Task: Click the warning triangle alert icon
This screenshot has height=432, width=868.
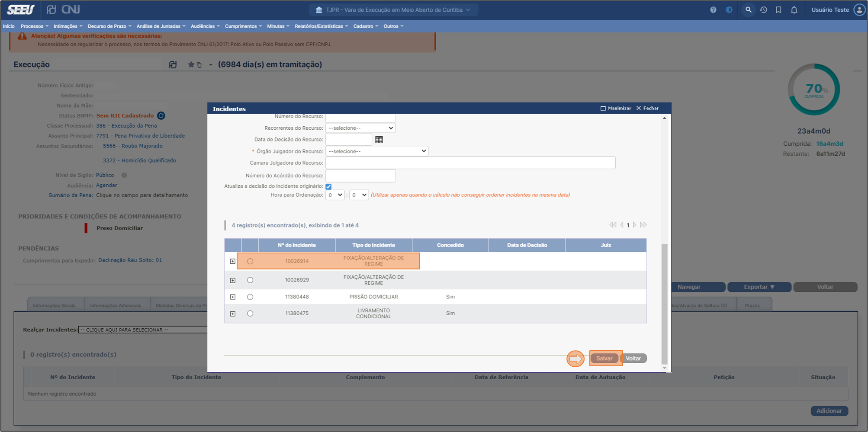Action: [x=22, y=36]
